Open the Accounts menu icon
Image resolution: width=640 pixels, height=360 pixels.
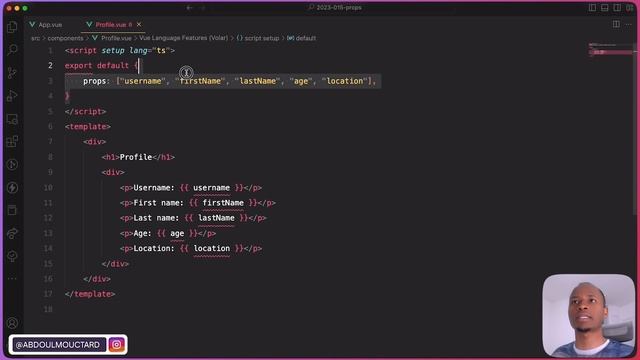(12, 323)
